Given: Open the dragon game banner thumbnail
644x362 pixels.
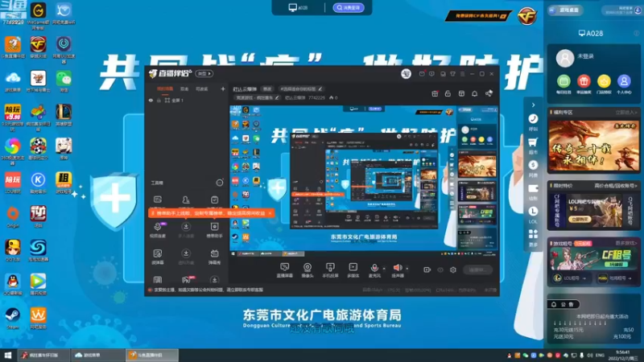Looking at the screenshot, I should (x=594, y=146).
